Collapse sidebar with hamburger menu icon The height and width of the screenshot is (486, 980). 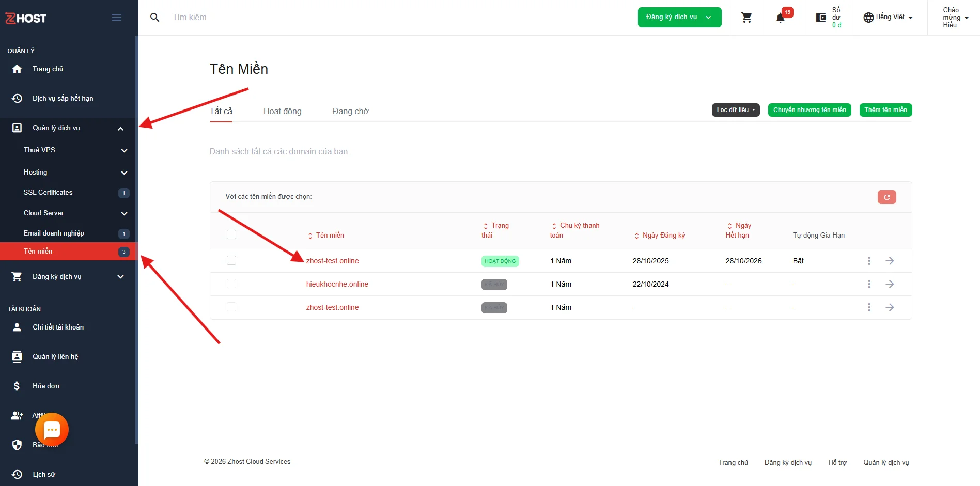point(117,18)
